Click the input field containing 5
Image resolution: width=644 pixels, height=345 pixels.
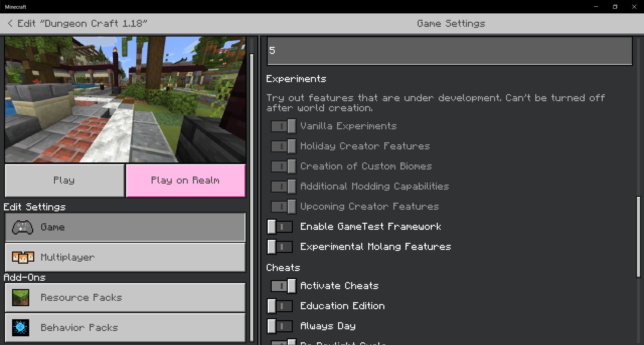pos(449,51)
